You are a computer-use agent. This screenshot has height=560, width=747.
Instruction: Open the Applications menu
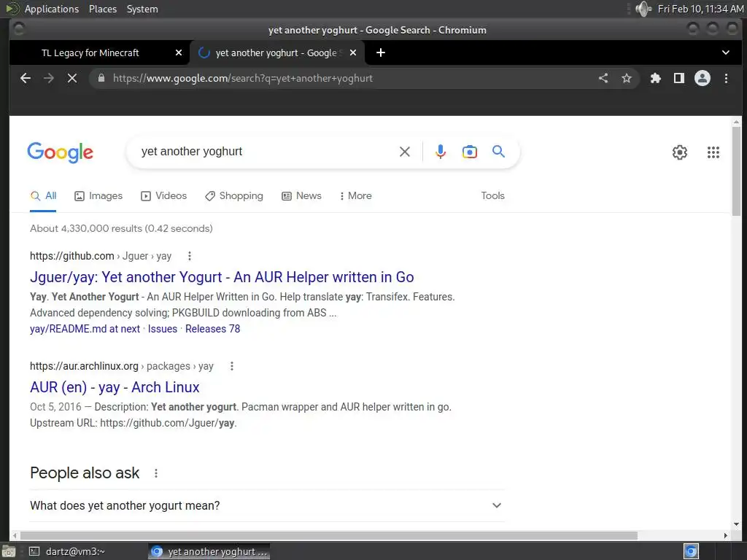(x=52, y=9)
